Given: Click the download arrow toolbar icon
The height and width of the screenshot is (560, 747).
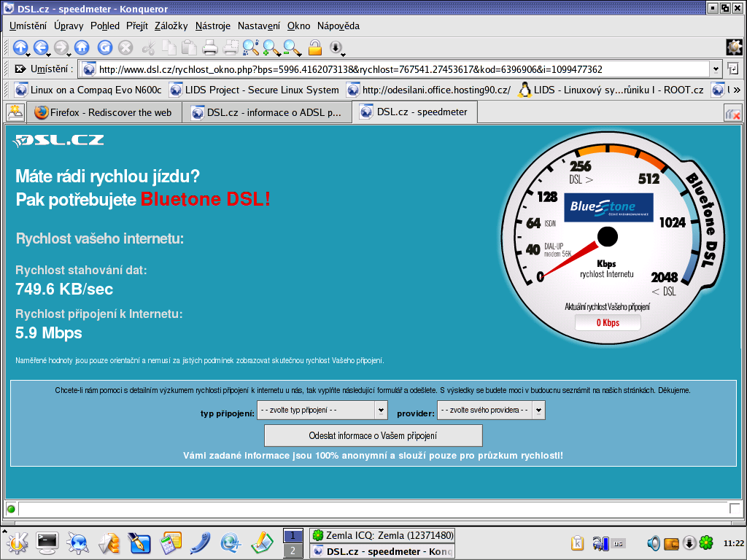Looking at the screenshot, I should (x=336, y=47).
